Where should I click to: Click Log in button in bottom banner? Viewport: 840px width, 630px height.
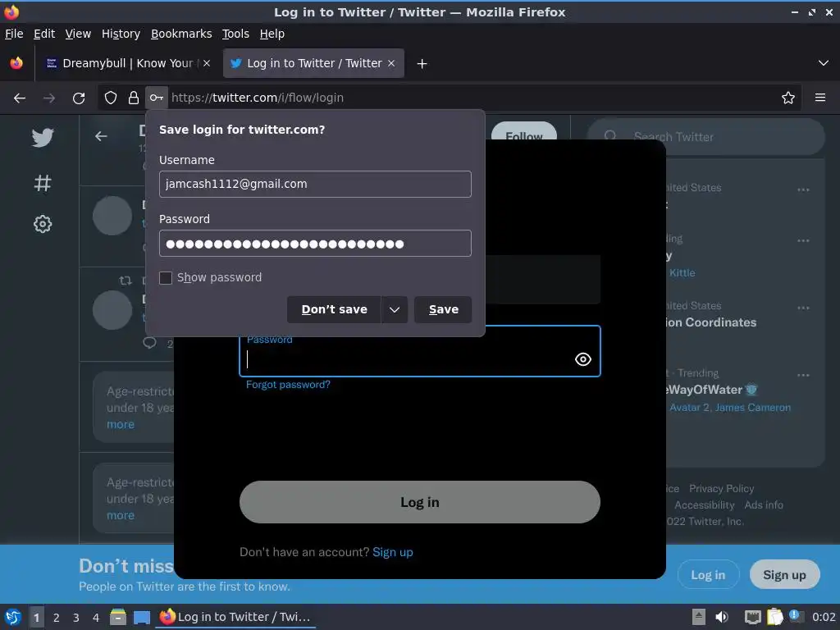coord(708,575)
